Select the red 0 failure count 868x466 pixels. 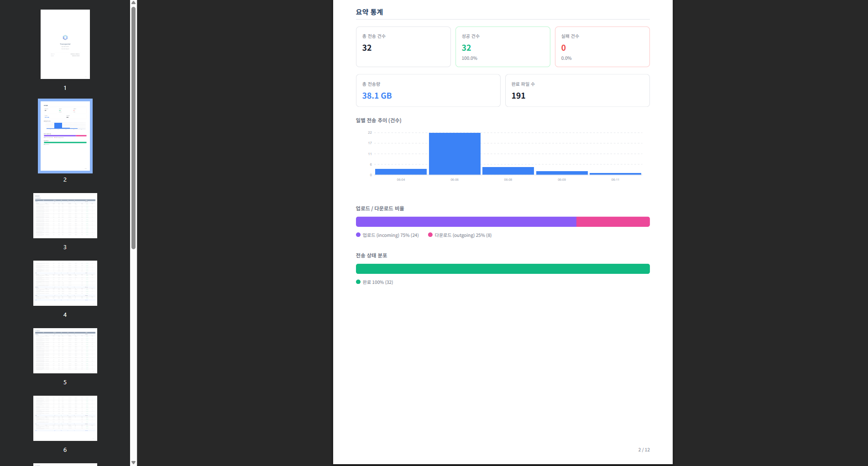pos(564,48)
